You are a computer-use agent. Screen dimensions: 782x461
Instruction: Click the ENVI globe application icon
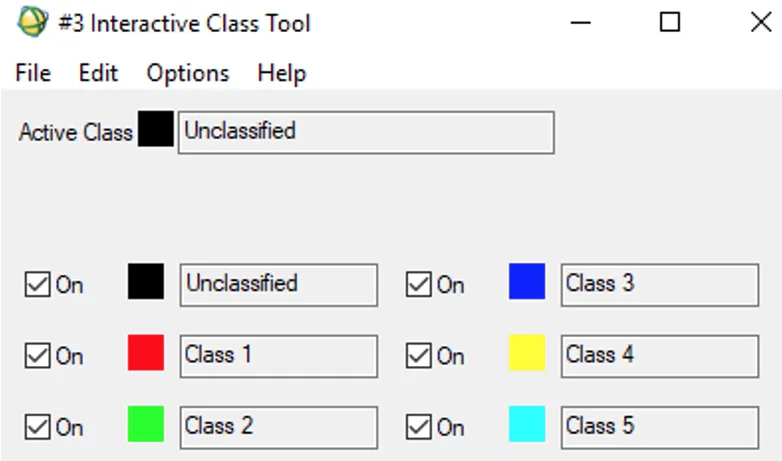(33, 21)
